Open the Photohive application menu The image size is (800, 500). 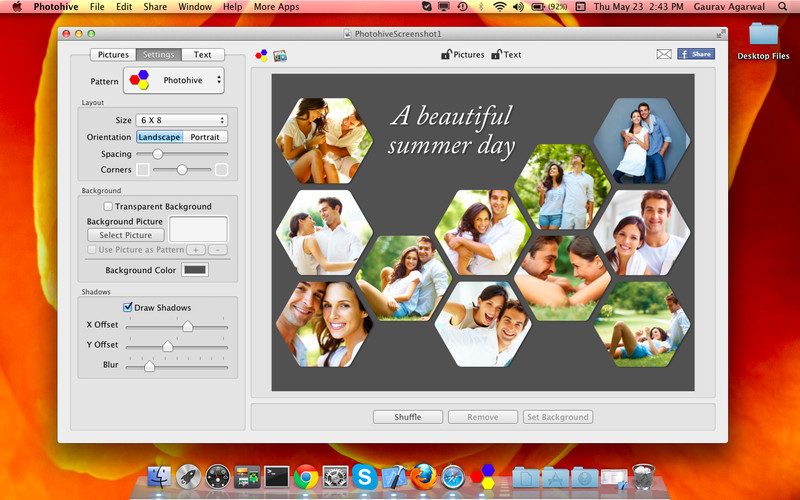[x=55, y=7]
